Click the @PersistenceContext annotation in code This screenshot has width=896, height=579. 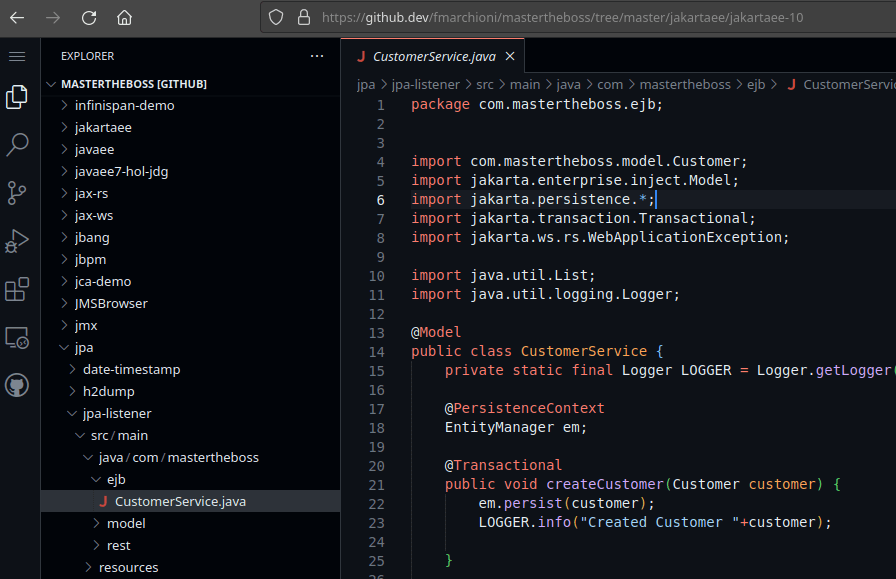(524, 408)
